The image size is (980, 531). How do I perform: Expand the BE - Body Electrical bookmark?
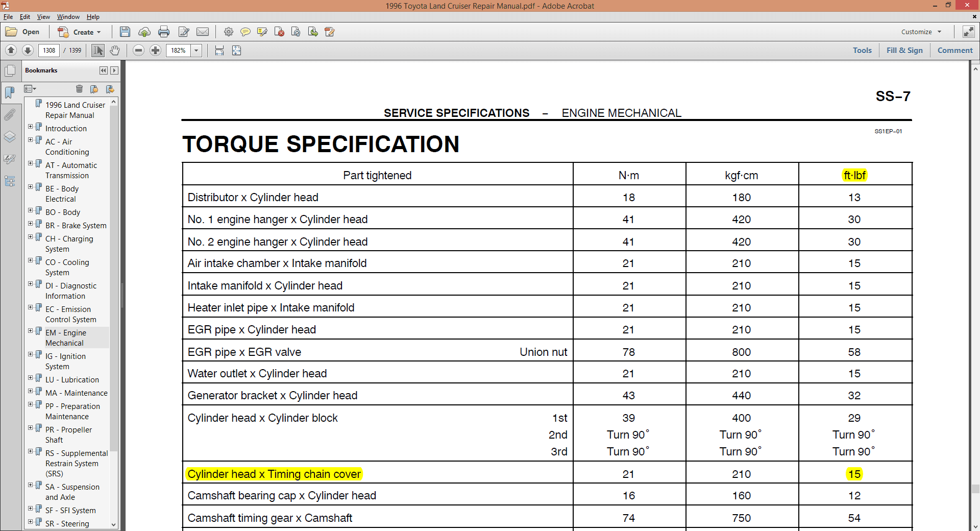click(31, 186)
